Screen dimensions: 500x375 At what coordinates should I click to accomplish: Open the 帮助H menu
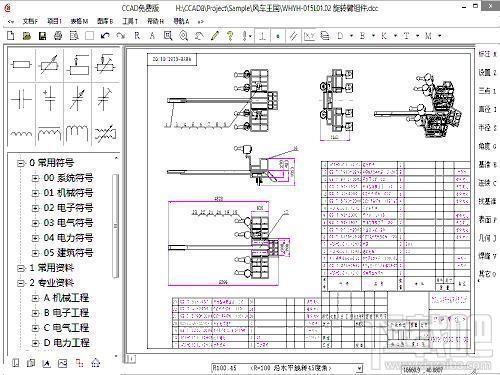(155, 21)
